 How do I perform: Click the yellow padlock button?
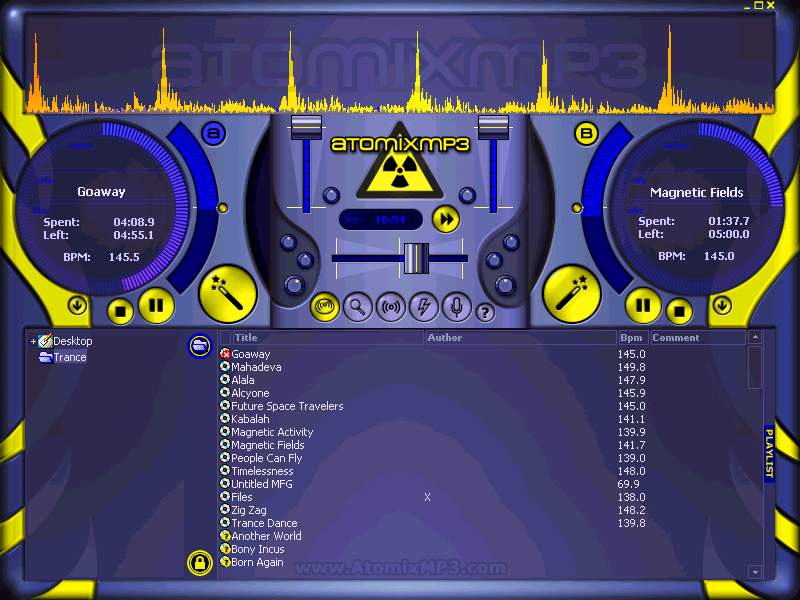click(199, 563)
